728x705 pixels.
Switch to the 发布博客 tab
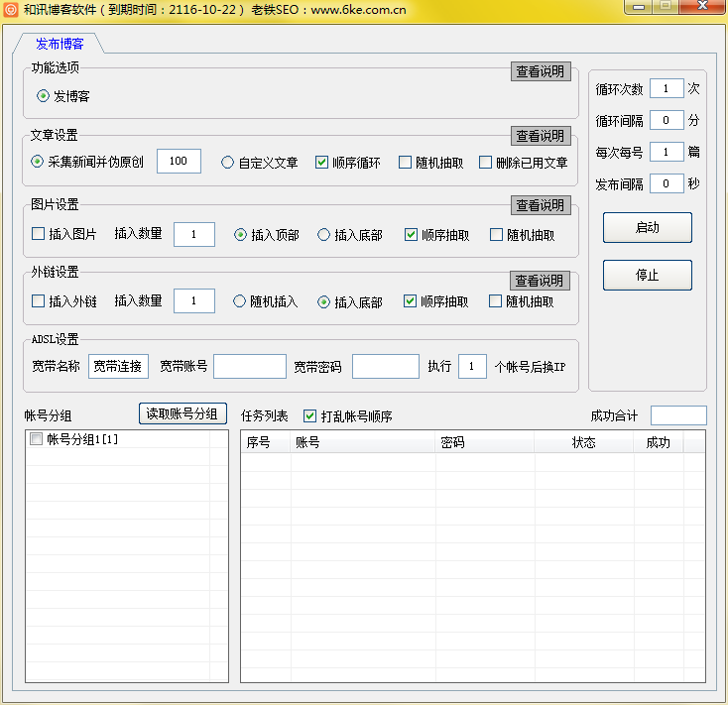coord(60,44)
